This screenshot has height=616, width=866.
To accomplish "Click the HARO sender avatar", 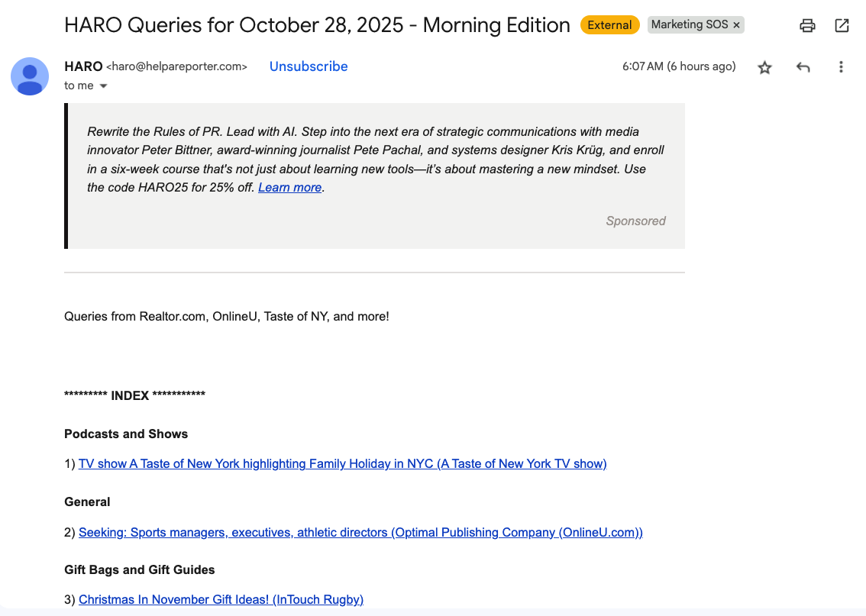I will [x=30, y=76].
